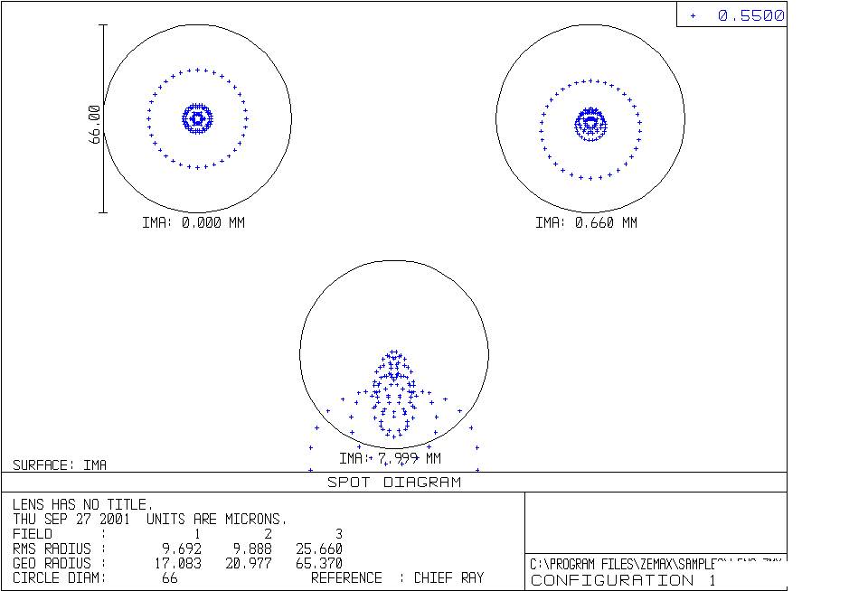This screenshot has width=868, height=591.
Task: Click the IMA: 0.000 MM label
Action: point(193,222)
